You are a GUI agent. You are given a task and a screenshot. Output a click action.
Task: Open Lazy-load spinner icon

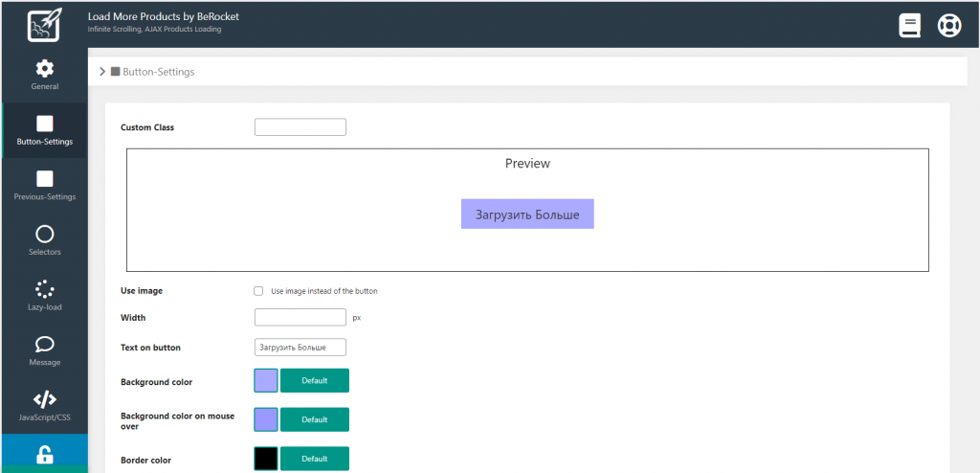point(44,289)
